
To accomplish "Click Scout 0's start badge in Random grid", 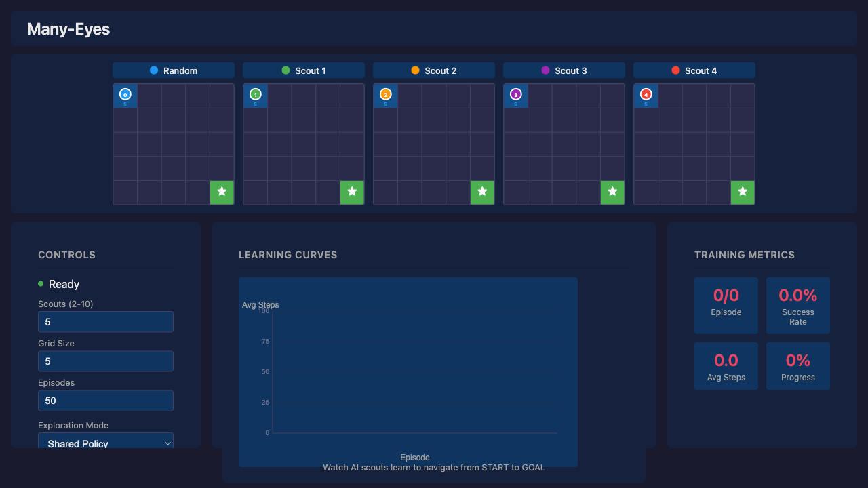I will [125, 96].
